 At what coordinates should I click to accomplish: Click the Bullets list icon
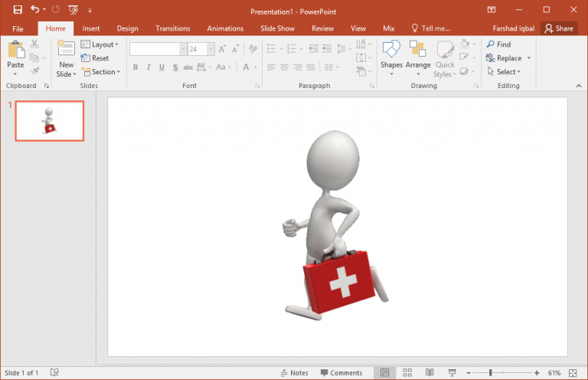(271, 48)
